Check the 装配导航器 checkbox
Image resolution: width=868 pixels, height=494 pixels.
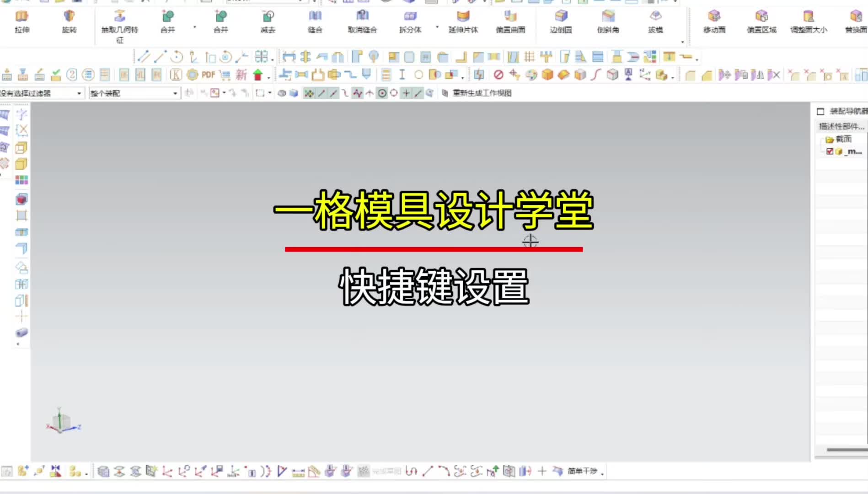point(820,111)
